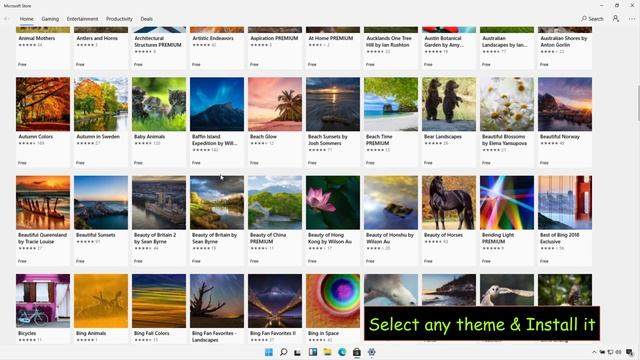The height and width of the screenshot is (360, 640).
Task: Click 'Bing Fan Favorites - Landscapes' title
Action: [214, 337]
